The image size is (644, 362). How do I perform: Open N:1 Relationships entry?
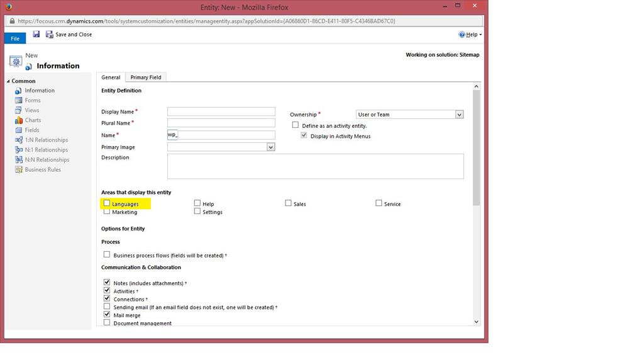pos(47,150)
